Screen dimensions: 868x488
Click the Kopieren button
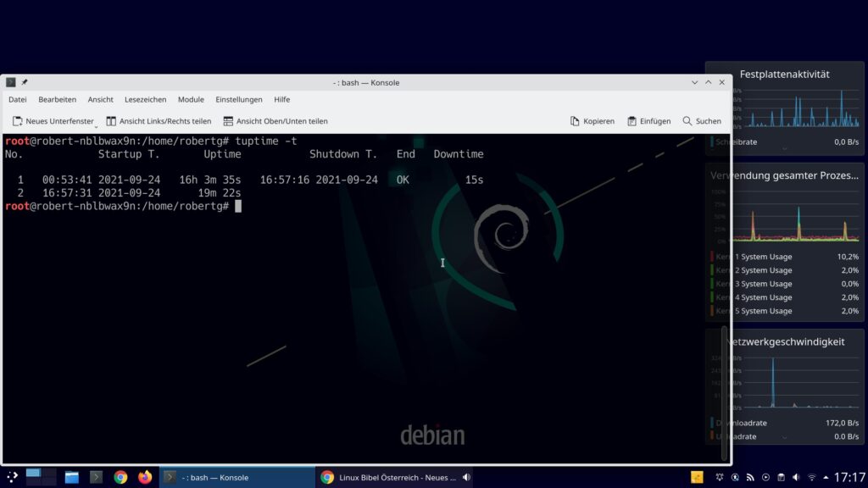click(593, 121)
